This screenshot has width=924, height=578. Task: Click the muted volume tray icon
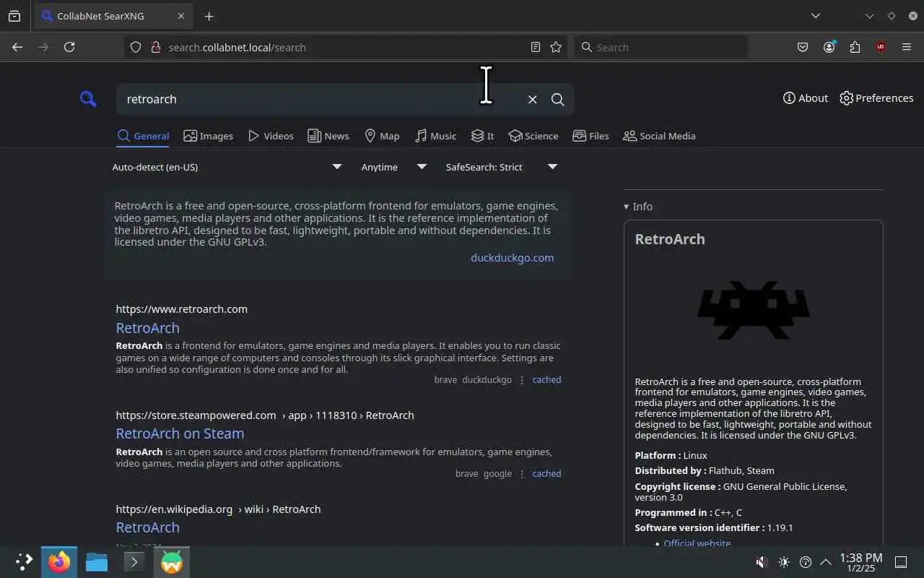[x=762, y=561]
